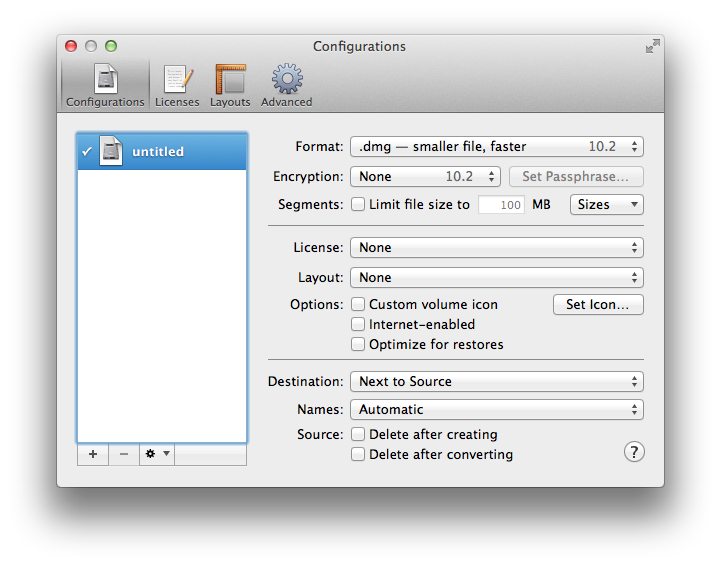Screen dimensions: 721x566
Task: Enable the Custom volume icon checkbox
Action: (x=358, y=304)
